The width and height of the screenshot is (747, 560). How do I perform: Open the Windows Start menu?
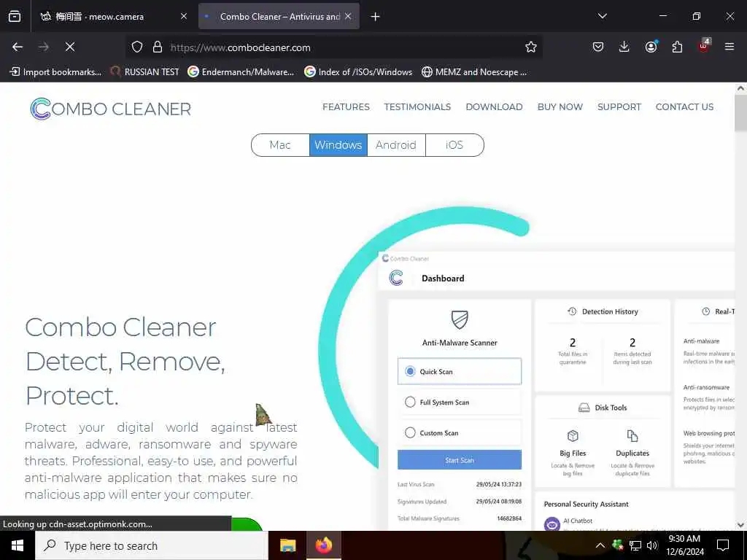[x=18, y=545]
